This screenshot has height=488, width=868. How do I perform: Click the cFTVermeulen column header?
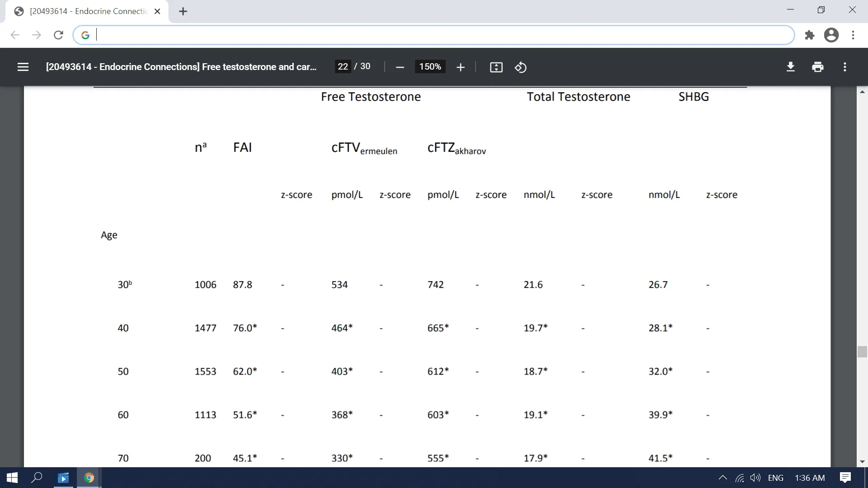[364, 148]
